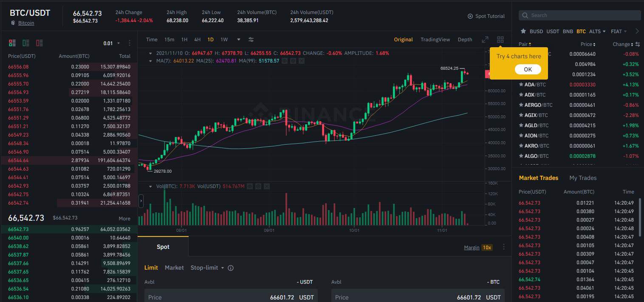Click the search magnifier icon
This screenshot has height=302, width=644.
point(525,15)
